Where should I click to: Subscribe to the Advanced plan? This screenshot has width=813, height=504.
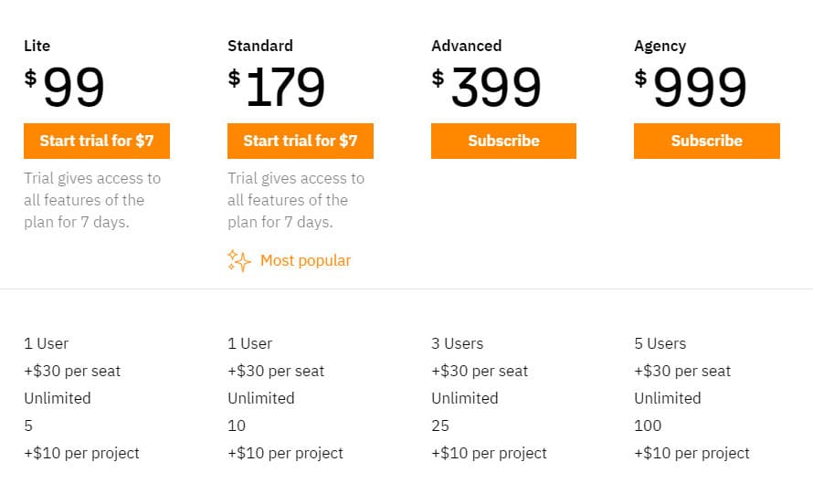(x=503, y=141)
